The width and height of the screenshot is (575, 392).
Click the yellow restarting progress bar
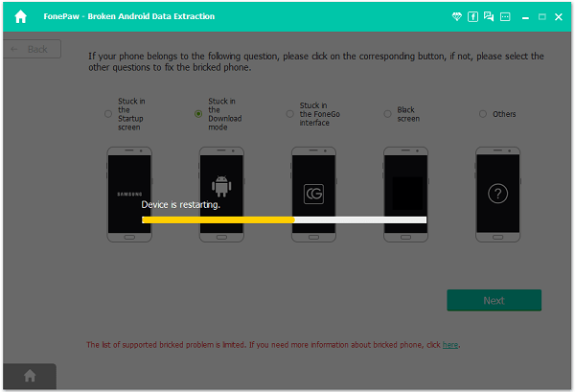tap(284, 220)
